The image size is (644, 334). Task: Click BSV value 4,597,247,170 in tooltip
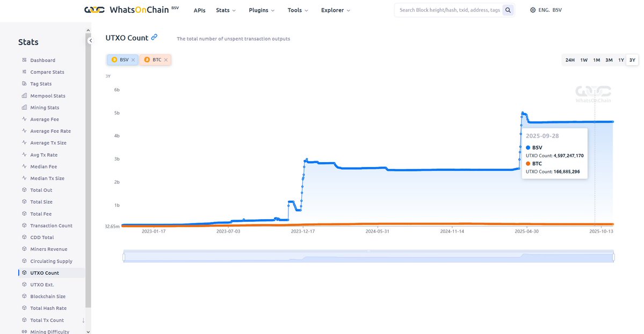[568, 156]
